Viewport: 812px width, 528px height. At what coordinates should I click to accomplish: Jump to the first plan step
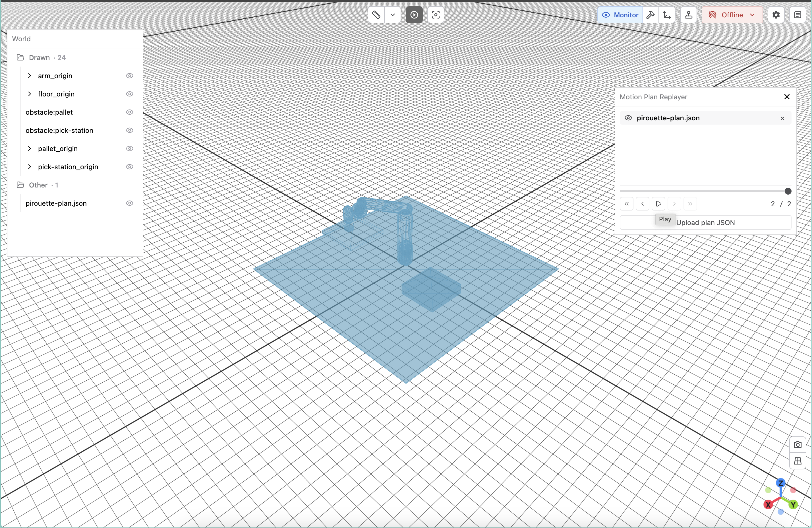(x=627, y=204)
